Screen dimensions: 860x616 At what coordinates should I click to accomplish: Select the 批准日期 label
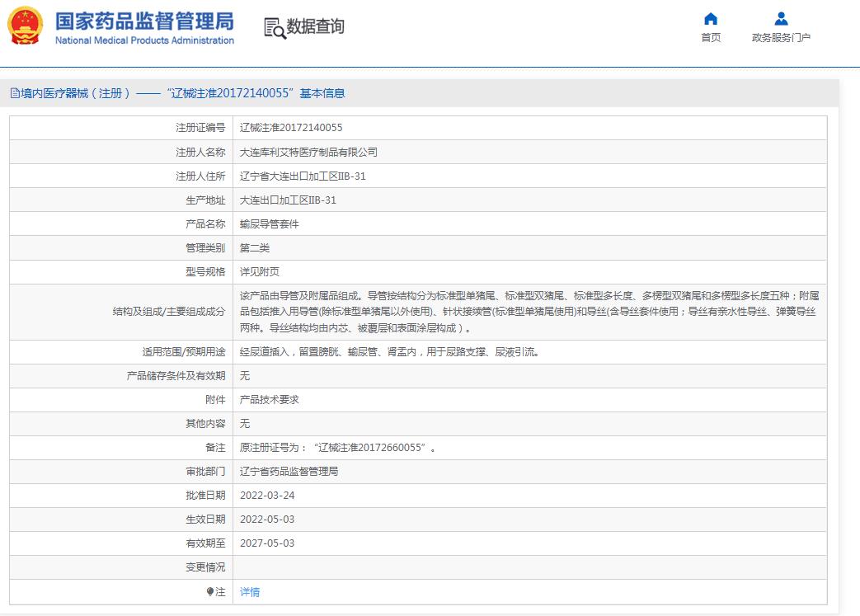205,496
